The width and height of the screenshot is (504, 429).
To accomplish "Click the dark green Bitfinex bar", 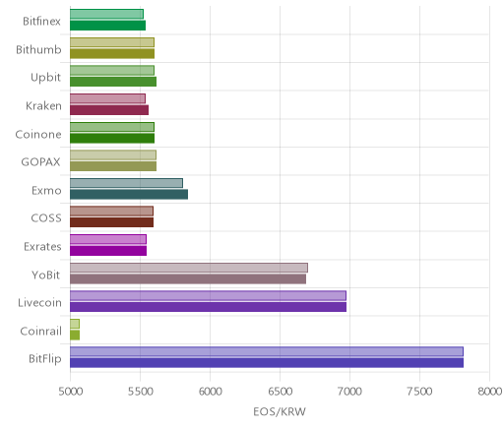I will (x=108, y=26).
